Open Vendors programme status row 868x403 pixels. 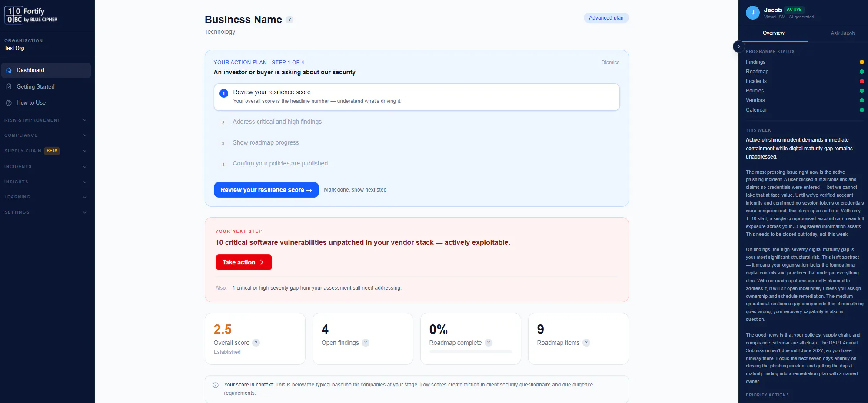pyautogui.click(x=805, y=100)
